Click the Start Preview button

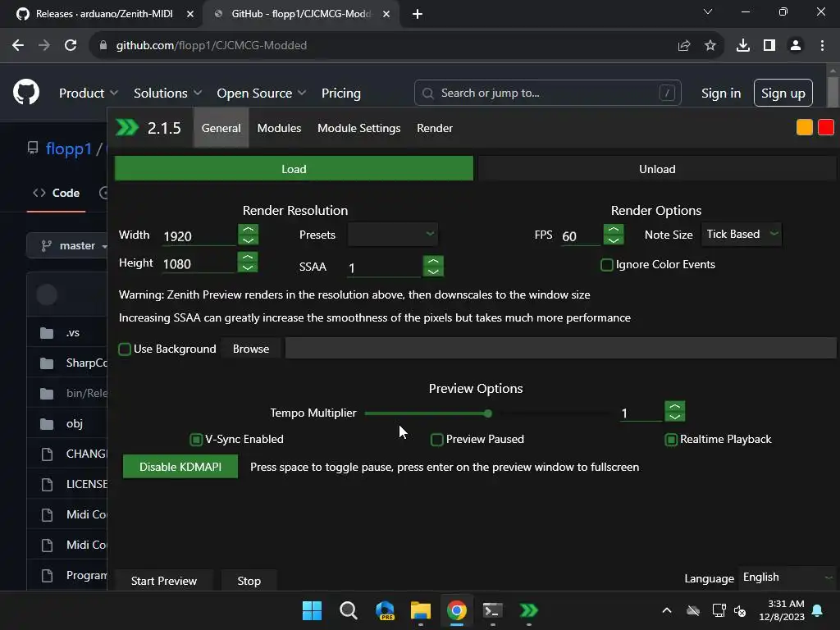164,581
